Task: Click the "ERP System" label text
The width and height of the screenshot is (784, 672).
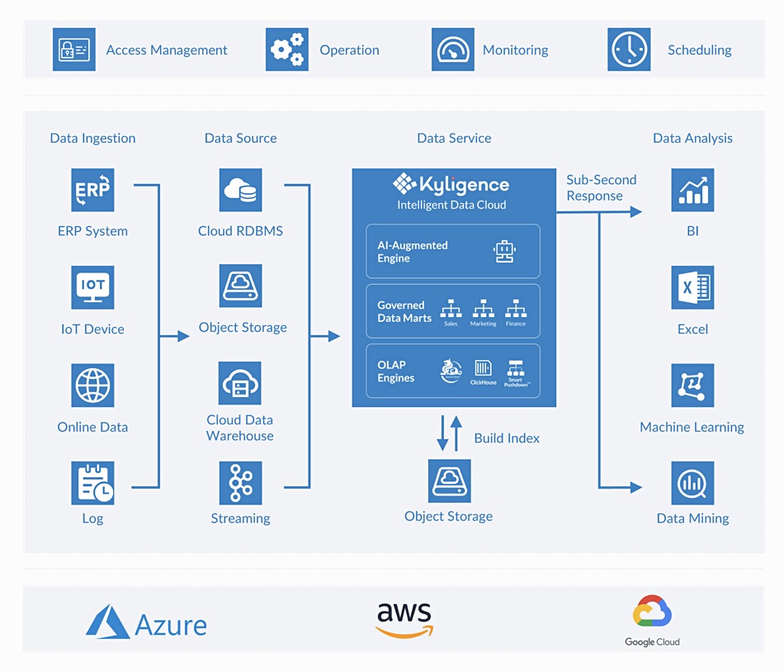Action: 92,231
